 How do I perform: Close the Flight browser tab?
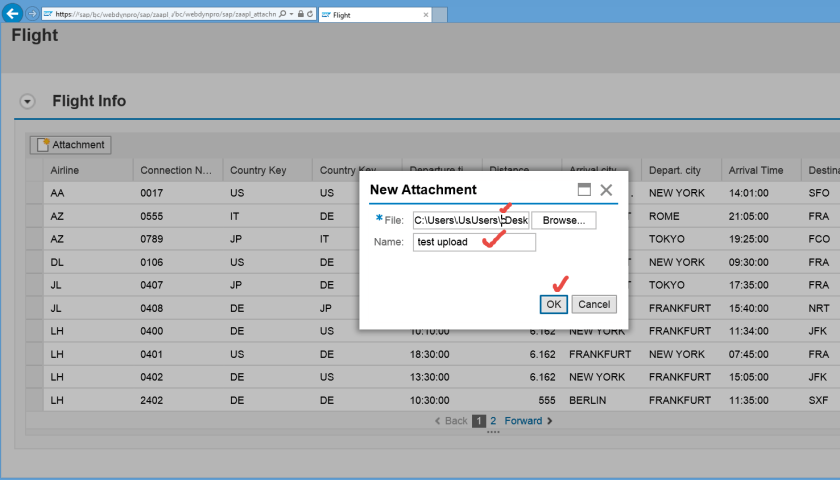[426, 14]
